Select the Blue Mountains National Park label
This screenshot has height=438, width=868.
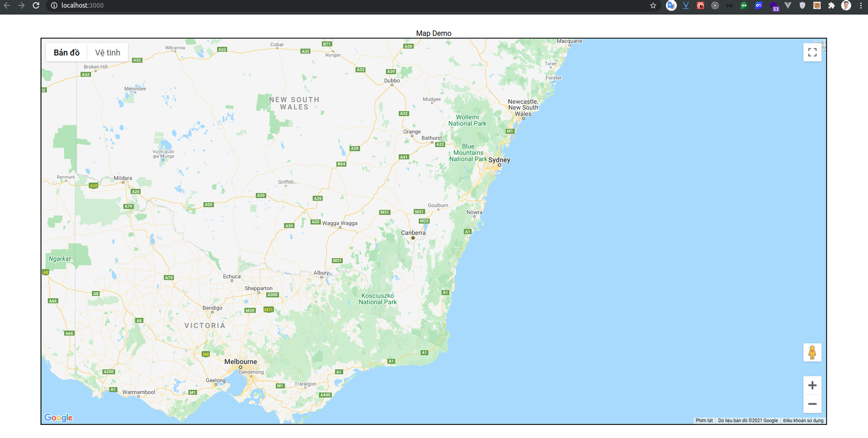468,153
